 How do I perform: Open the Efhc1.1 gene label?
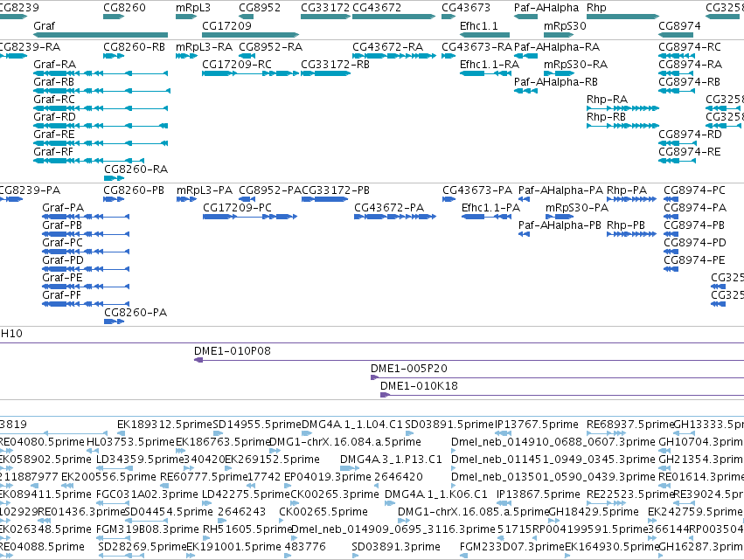point(479,26)
